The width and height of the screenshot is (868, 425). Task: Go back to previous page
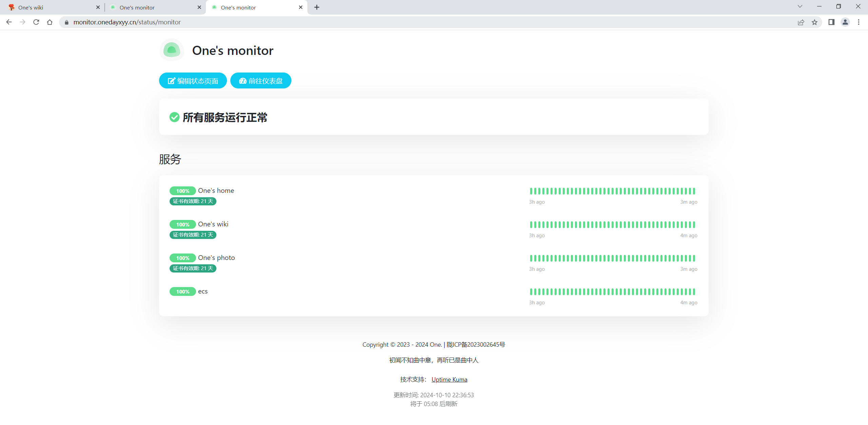(x=9, y=22)
